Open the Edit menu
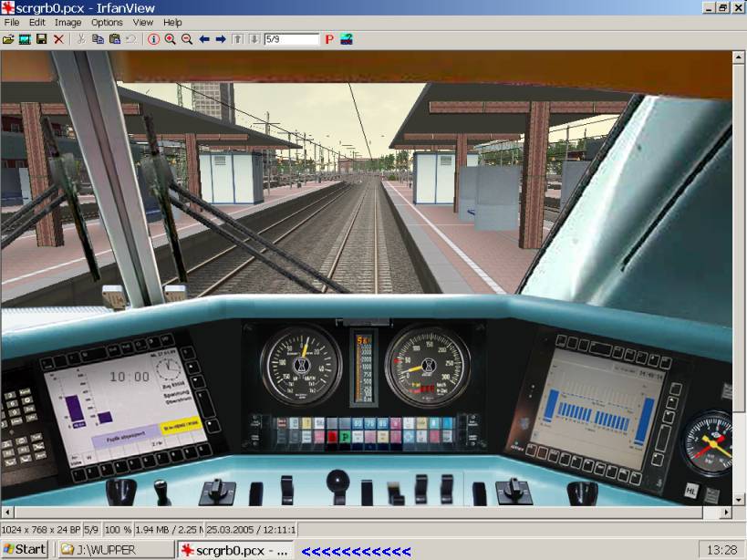Screen dimensions: 747x560 click(37, 23)
